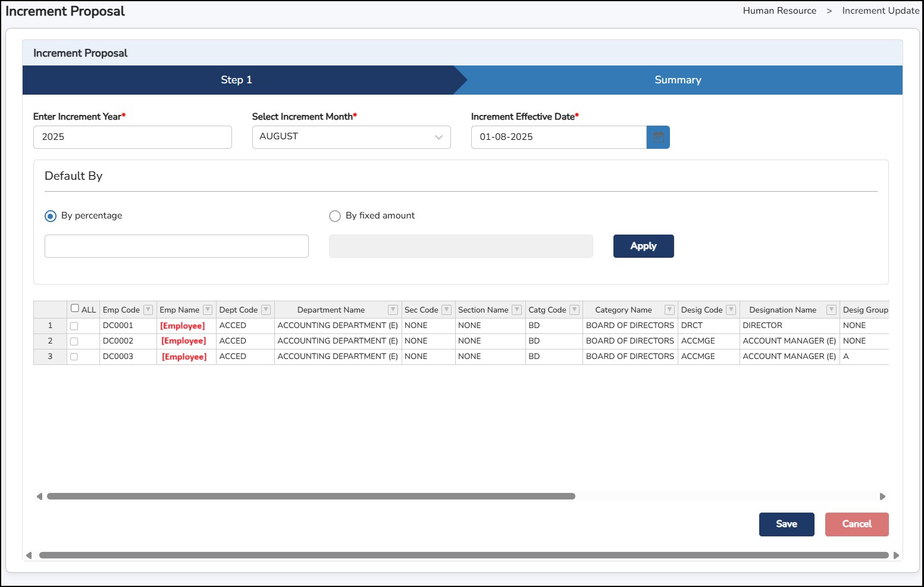Image resolution: width=924 pixels, height=587 pixels.
Task: Select the By percentage radio button
Action: (x=51, y=216)
